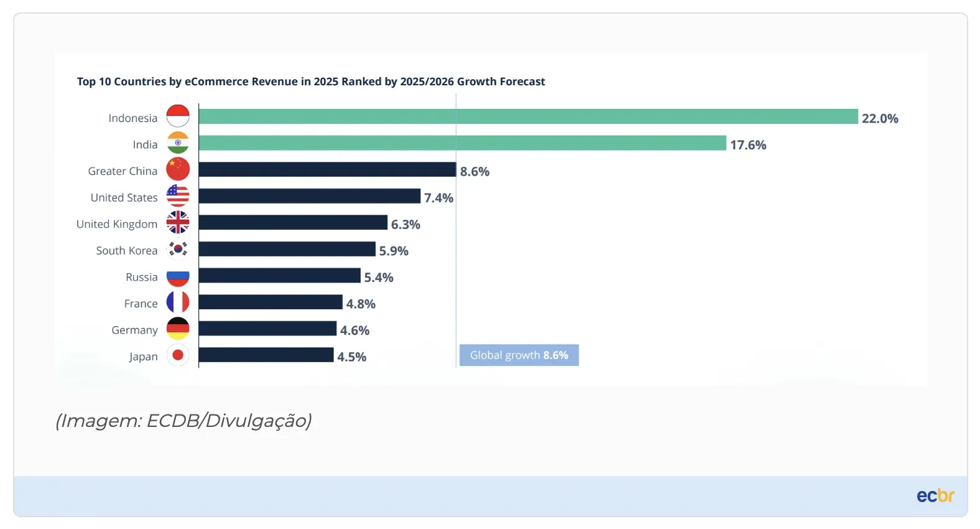Click the Japan flag icon
This screenshot has width=980, height=529.
pos(178,355)
